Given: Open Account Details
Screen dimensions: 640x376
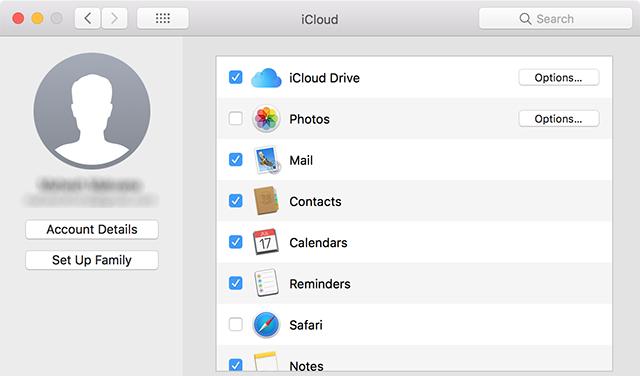Looking at the screenshot, I should pos(92,229).
